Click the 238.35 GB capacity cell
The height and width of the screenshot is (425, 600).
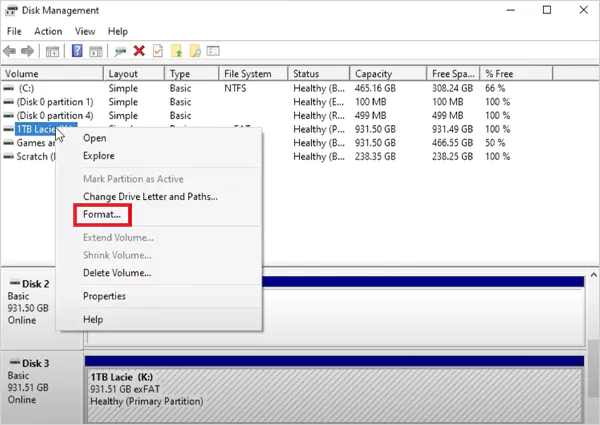click(375, 156)
